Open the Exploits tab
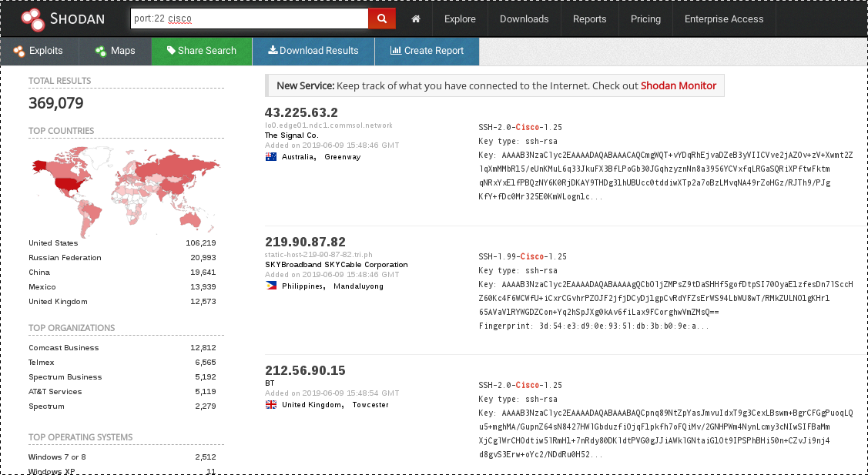The height and width of the screenshot is (475, 868). pos(39,51)
